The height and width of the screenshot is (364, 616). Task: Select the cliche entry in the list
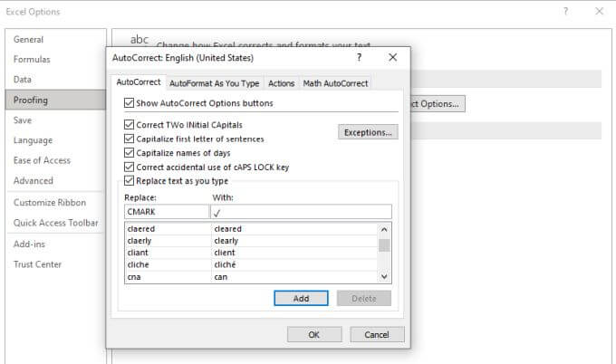tap(251, 264)
